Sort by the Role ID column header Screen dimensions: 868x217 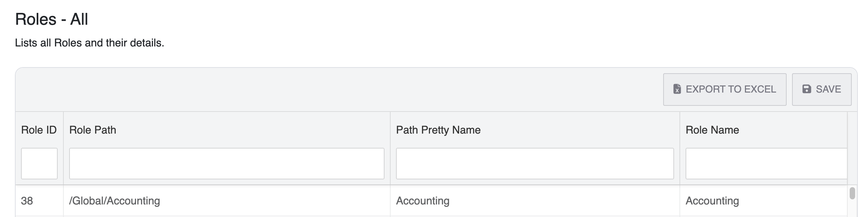click(39, 130)
